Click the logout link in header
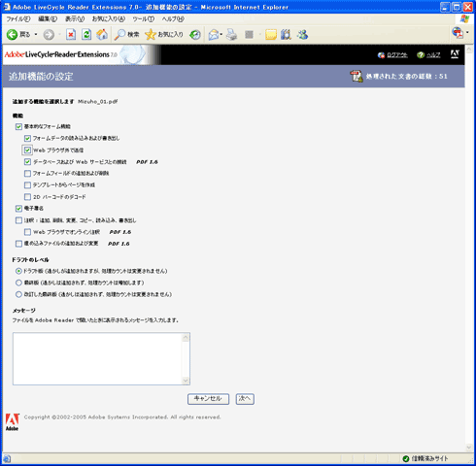Screen dimensions: 476x466 click(397, 55)
